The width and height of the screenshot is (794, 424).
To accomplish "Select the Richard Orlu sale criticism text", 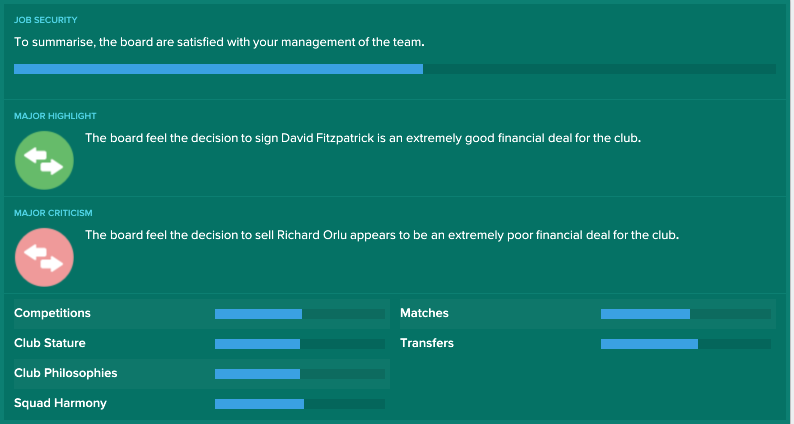I will (x=382, y=236).
